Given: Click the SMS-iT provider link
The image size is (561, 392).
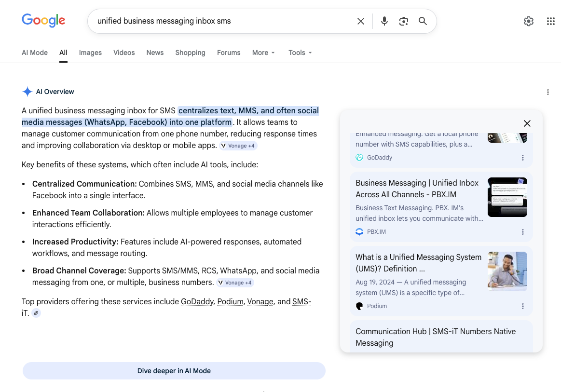Looking at the screenshot, I should 301,301.
